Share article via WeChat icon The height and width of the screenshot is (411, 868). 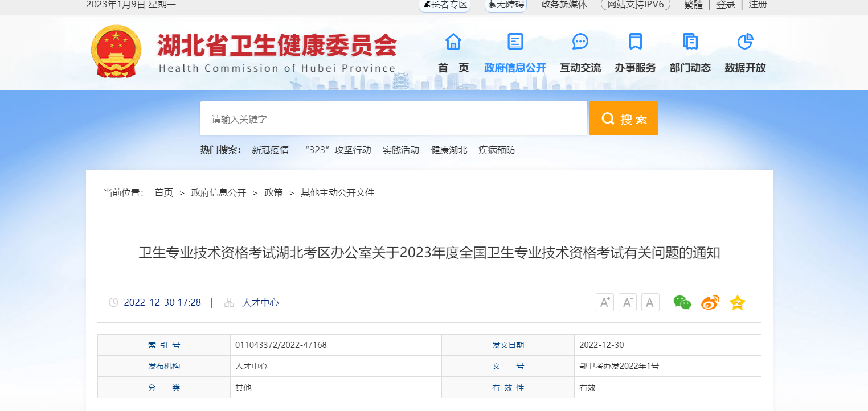tap(682, 302)
